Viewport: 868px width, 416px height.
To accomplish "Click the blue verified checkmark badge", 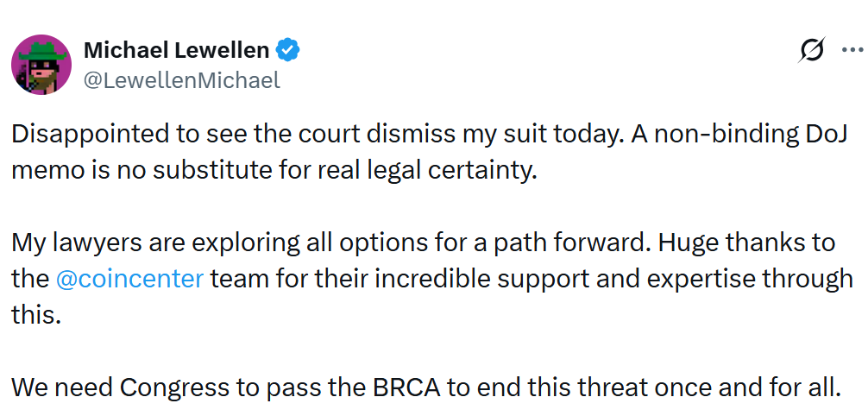I will point(288,50).
